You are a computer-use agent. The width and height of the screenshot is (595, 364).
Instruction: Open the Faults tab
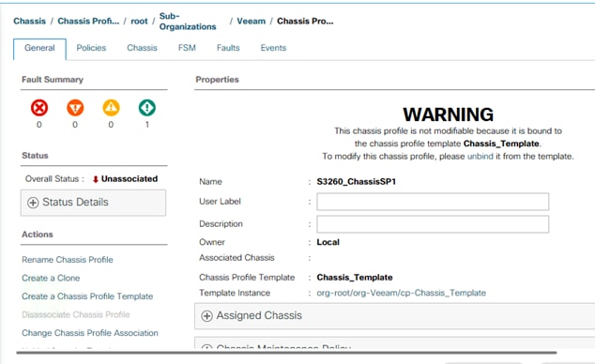228,48
